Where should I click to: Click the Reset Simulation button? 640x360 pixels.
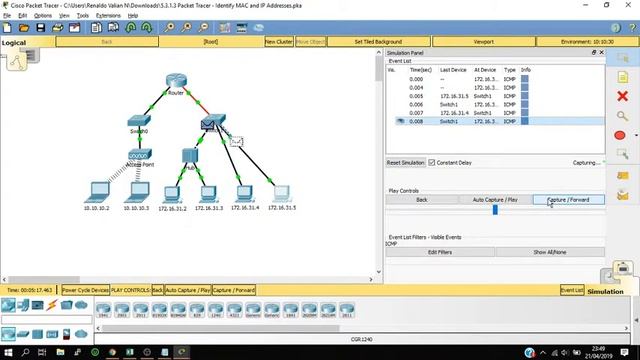click(406, 162)
